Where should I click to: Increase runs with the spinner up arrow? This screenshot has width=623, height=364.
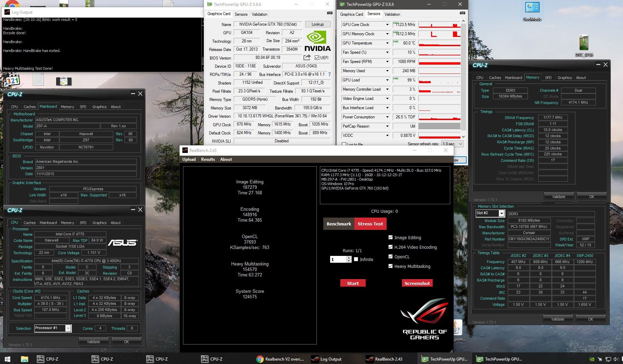pos(349,258)
